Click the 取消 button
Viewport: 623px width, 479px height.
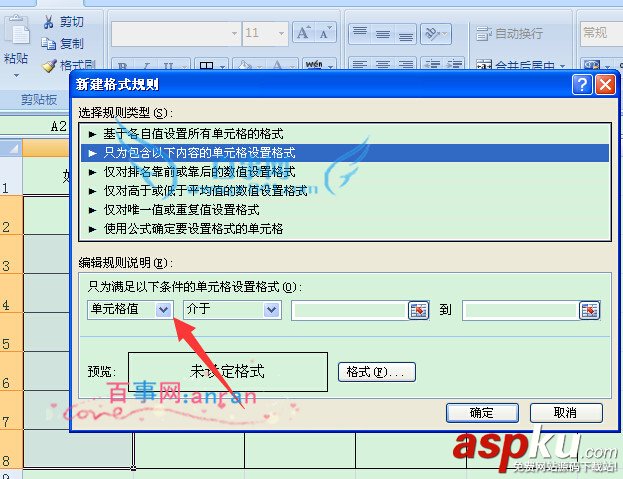566,413
